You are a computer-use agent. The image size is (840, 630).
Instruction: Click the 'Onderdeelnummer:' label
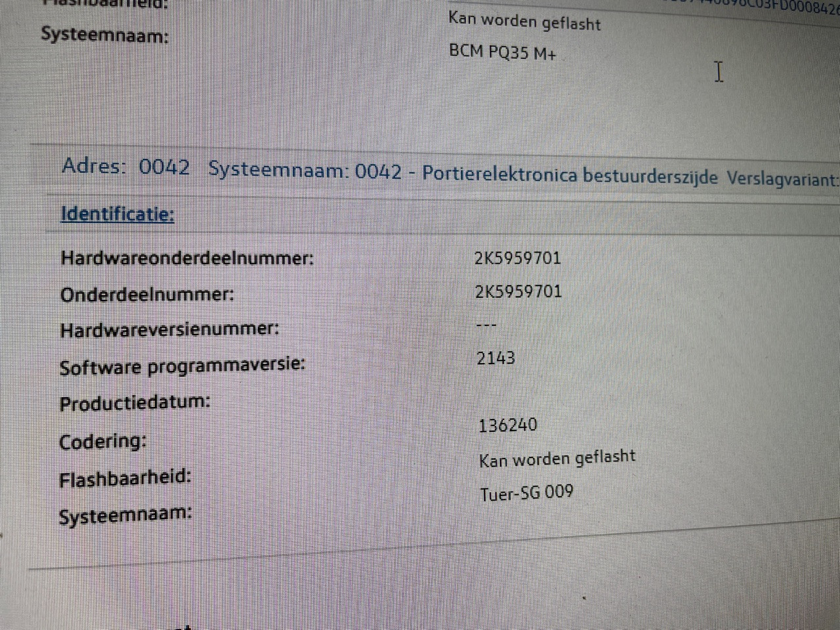[147, 294]
